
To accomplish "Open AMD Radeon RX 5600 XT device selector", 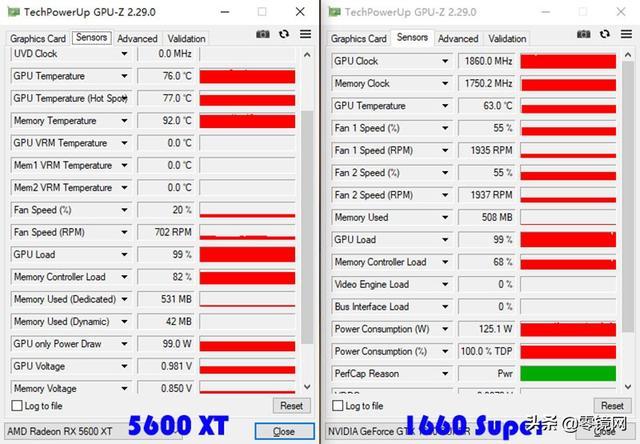I will point(94,431).
